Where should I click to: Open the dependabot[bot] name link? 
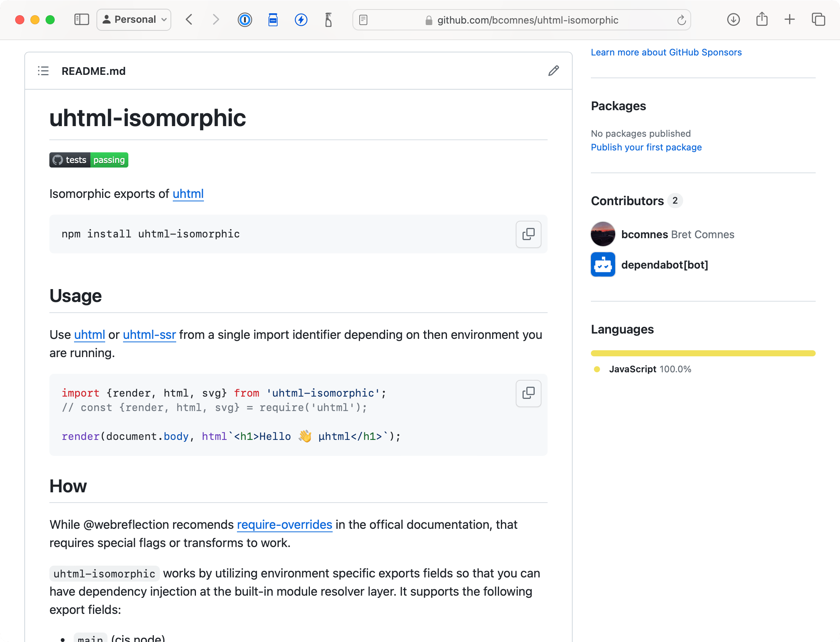point(664,265)
